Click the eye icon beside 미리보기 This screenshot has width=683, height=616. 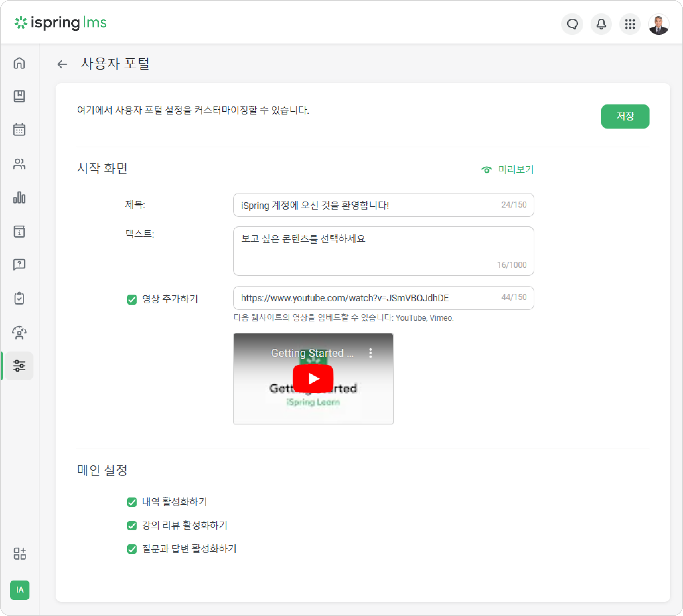click(487, 170)
